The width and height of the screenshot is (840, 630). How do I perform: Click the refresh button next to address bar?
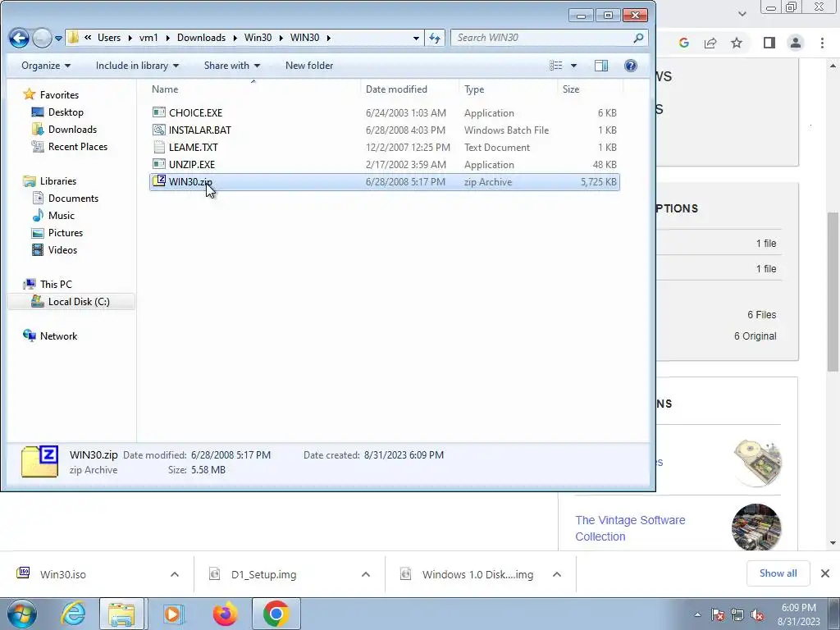[x=435, y=38]
